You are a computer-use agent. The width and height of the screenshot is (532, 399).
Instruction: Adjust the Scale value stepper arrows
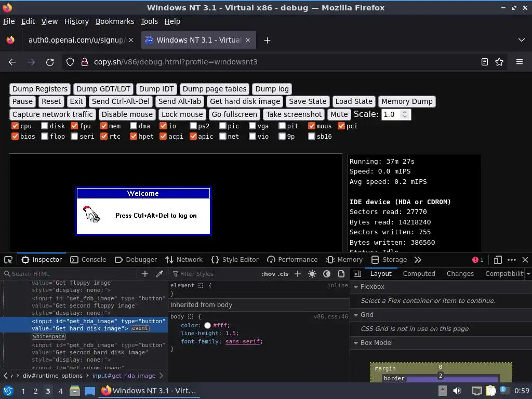pos(404,114)
